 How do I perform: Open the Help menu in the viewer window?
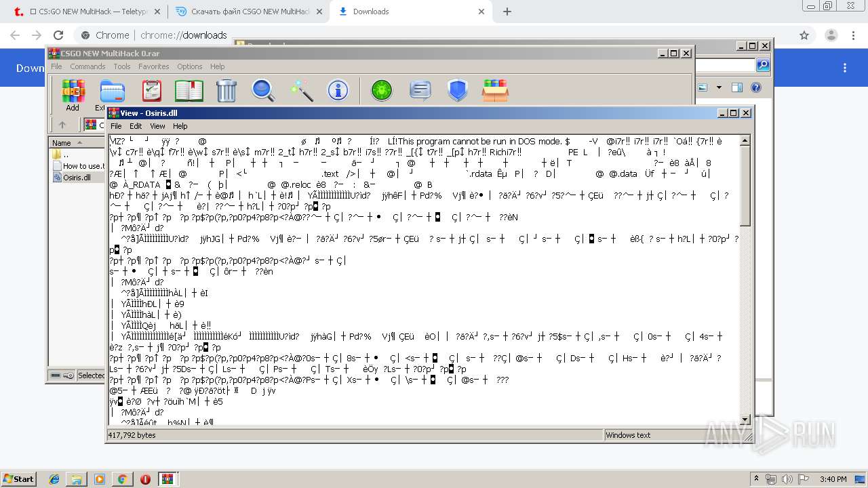[x=180, y=126]
